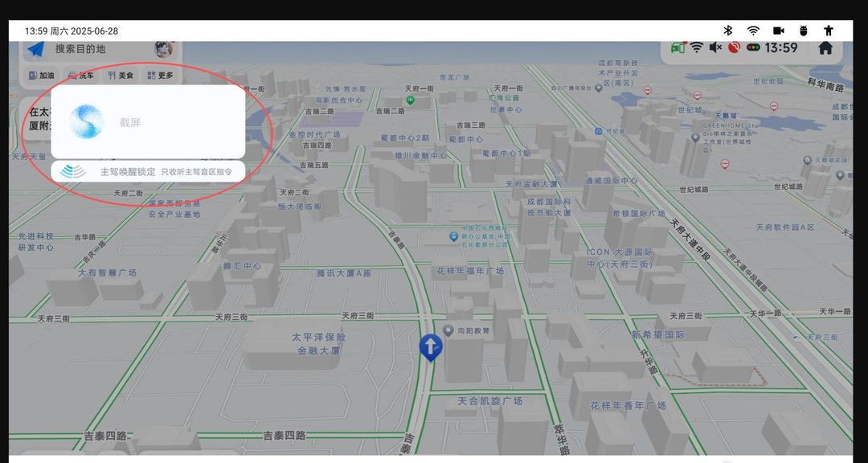Select the 花样年香年广场 label
Screen dimensions: 868x463
628,405
